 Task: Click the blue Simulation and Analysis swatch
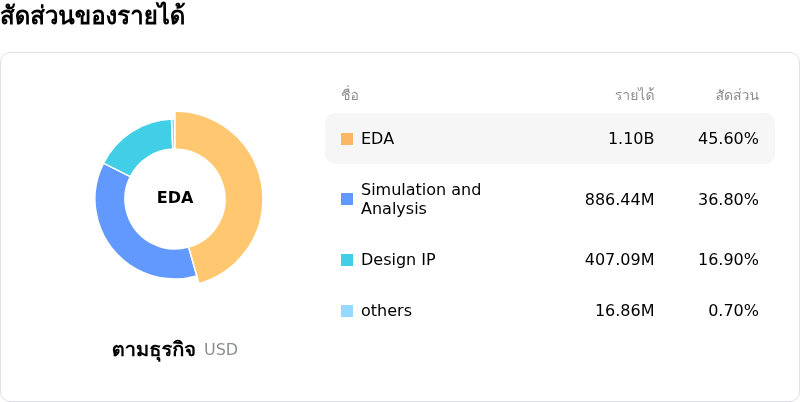[347, 199]
